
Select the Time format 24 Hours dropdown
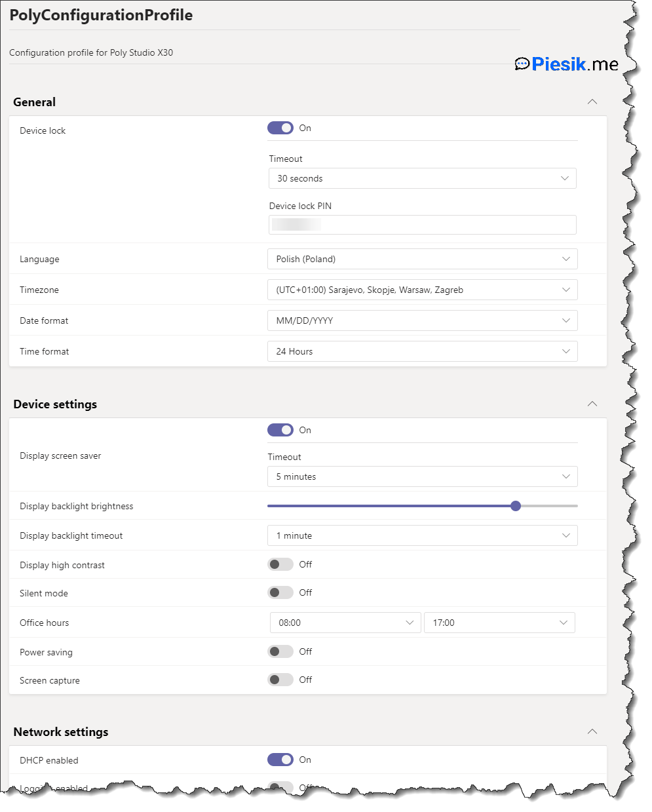(x=422, y=351)
